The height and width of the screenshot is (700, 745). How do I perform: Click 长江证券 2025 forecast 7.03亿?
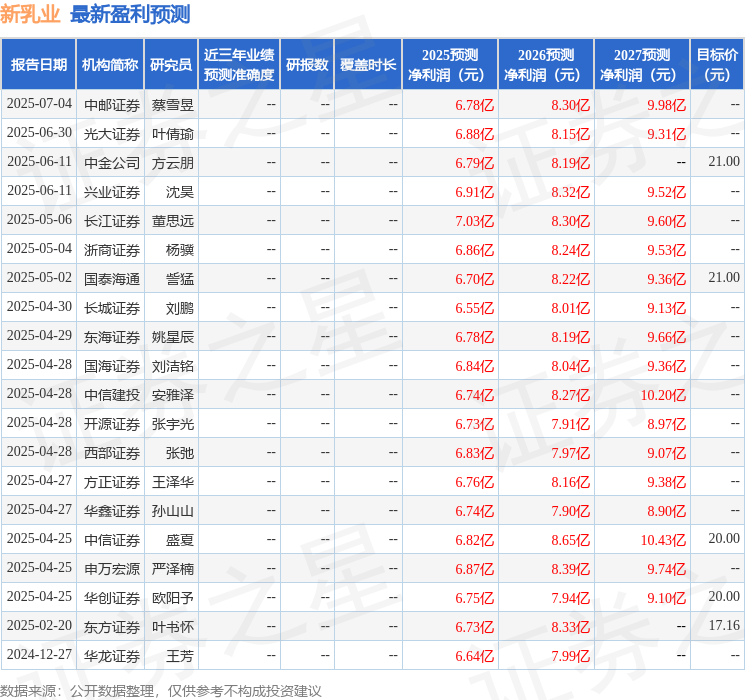tap(475, 221)
